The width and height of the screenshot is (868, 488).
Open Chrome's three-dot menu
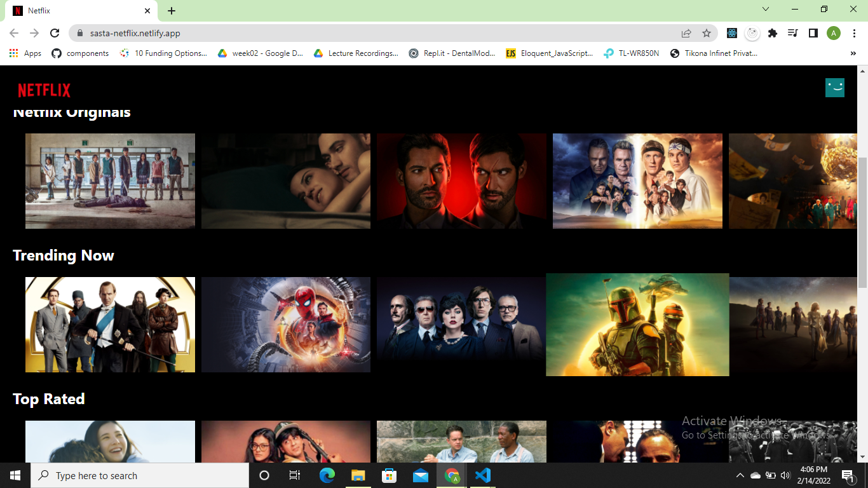[853, 33]
